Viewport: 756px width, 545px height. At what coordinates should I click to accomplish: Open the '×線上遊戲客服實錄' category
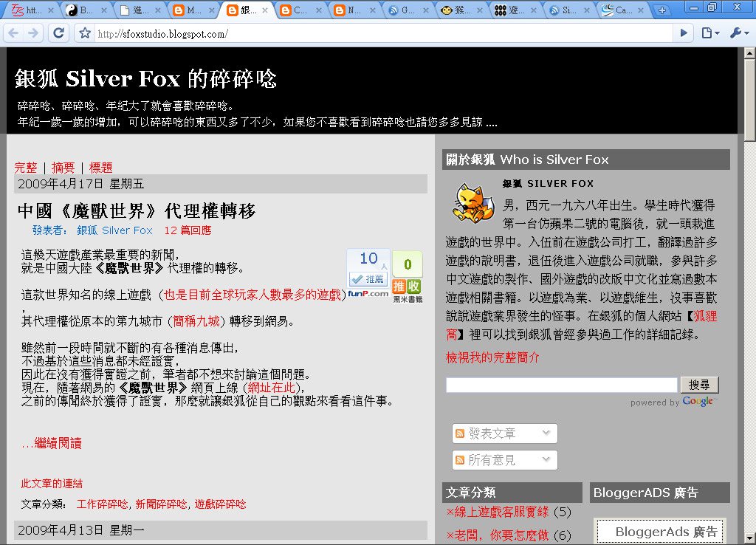(498, 513)
